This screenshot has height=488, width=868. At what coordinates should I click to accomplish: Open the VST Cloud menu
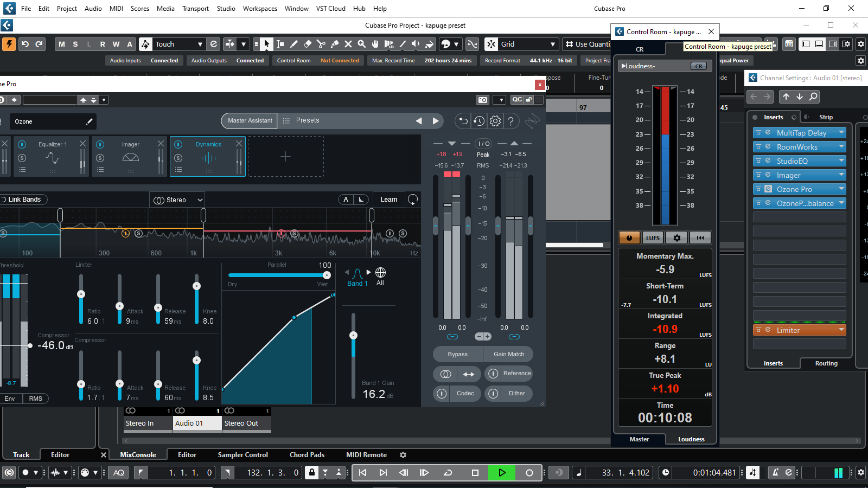[x=330, y=9]
